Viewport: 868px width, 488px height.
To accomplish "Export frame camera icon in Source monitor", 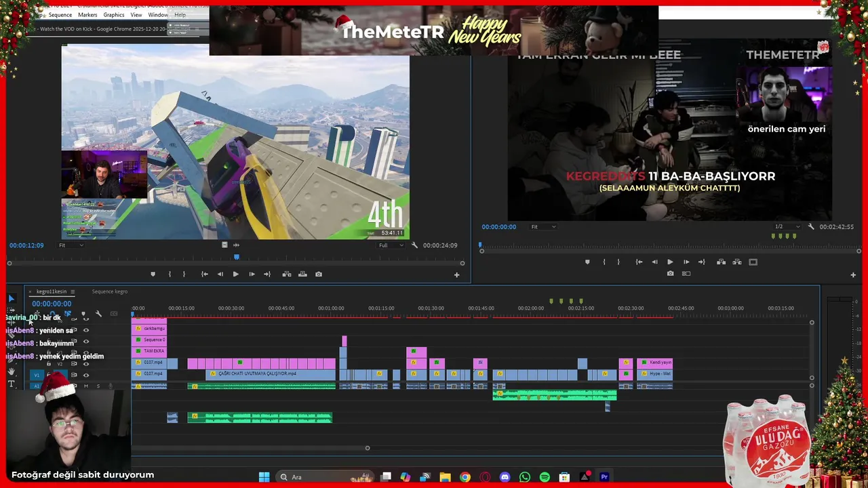I will tap(319, 274).
